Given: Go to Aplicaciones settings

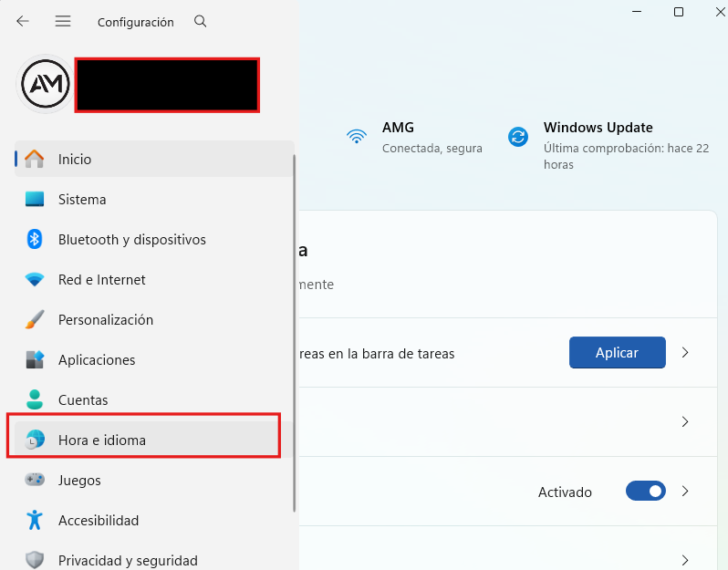Looking at the screenshot, I should [x=154, y=359].
